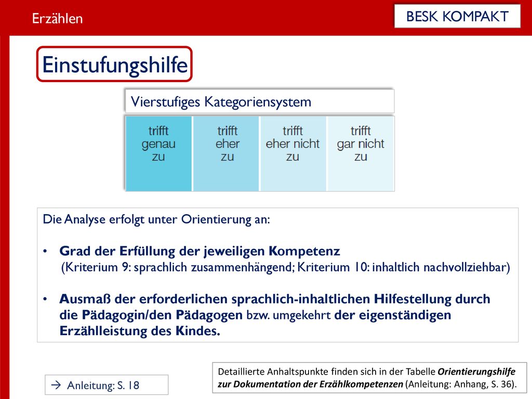This screenshot has width=532, height=399.
Task: Choose the 'trifft eher nicht zu' cell
Action: (293, 154)
